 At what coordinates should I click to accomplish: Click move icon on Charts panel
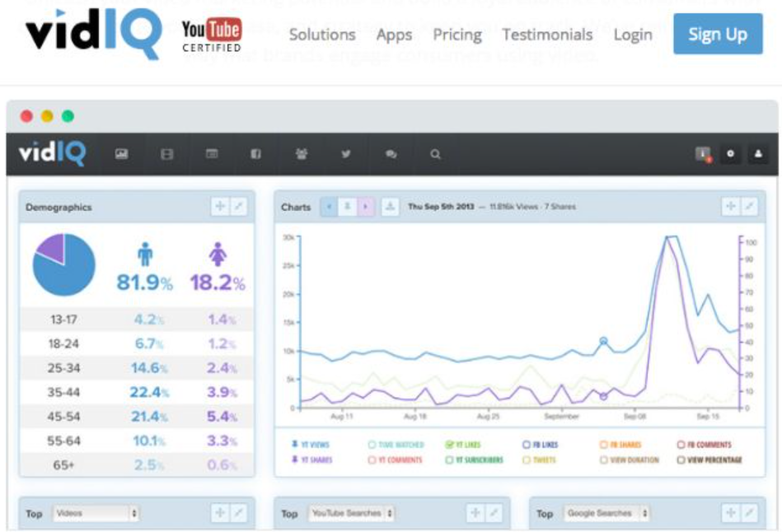point(731,207)
